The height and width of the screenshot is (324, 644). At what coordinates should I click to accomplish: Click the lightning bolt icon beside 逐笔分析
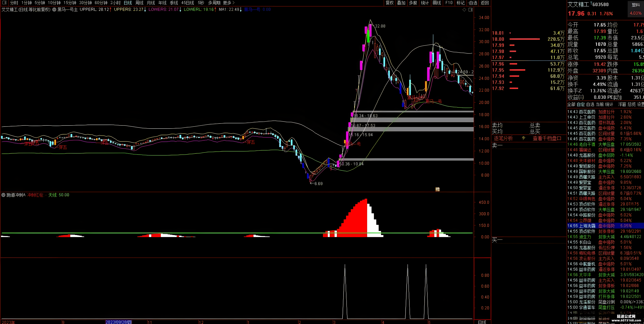[x=524, y=138]
